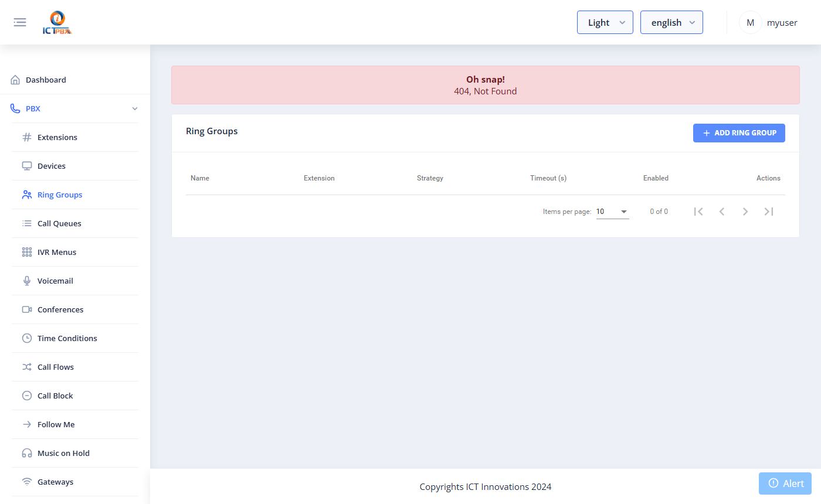Click the Extensions hash icon

pyautogui.click(x=27, y=137)
